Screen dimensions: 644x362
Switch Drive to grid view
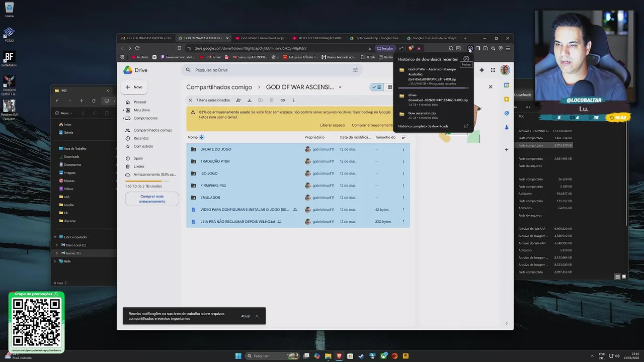pyautogui.click(x=390, y=87)
